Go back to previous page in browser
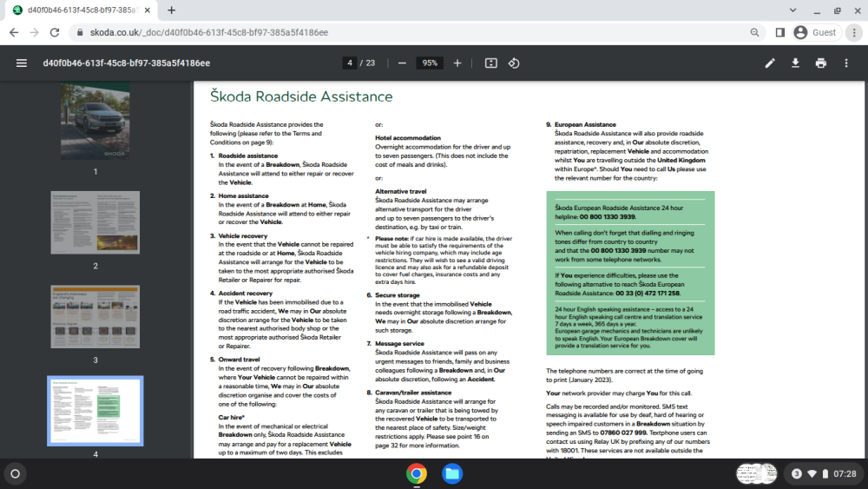Image resolution: width=868 pixels, height=489 pixels. coord(14,33)
